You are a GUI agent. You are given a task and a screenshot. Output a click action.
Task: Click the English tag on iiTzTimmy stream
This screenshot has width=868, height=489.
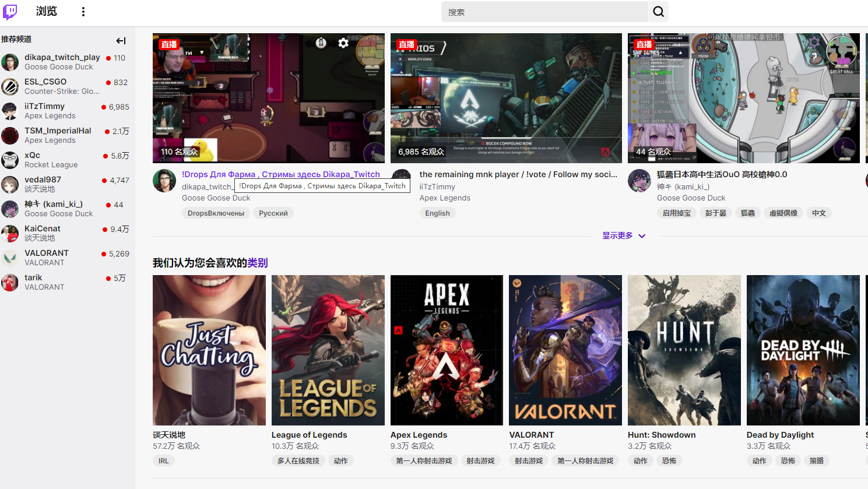pyautogui.click(x=437, y=213)
